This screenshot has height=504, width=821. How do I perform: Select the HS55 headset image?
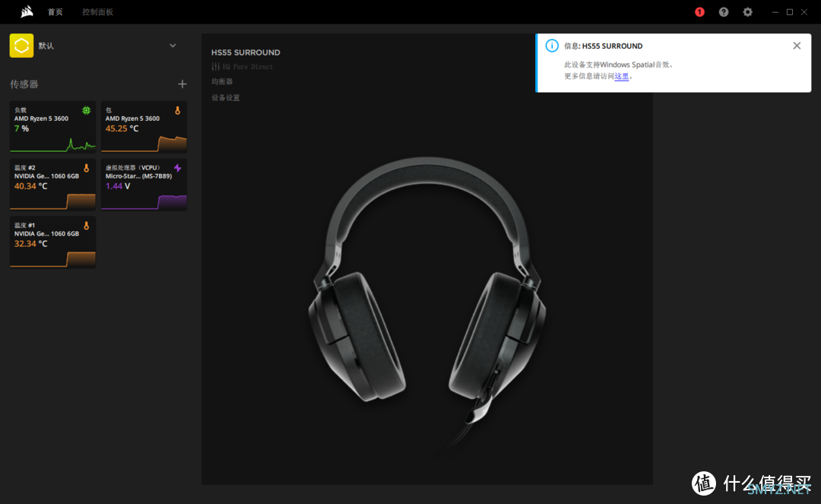[x=426, y=289]
